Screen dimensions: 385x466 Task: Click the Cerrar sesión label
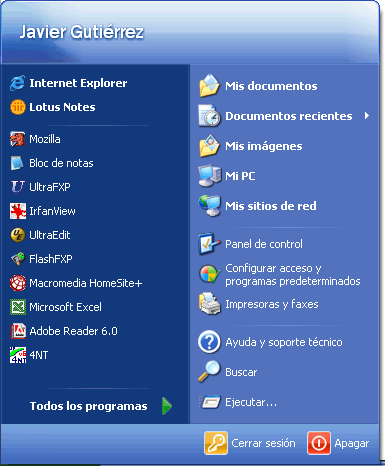[x=263, y=443]
